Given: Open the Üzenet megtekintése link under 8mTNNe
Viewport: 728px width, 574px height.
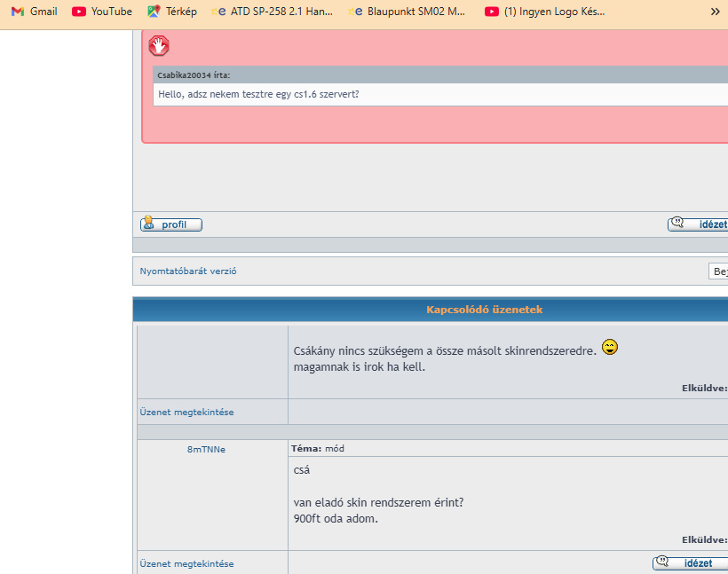Looking at the screenshot, I should tap(186, 563).
